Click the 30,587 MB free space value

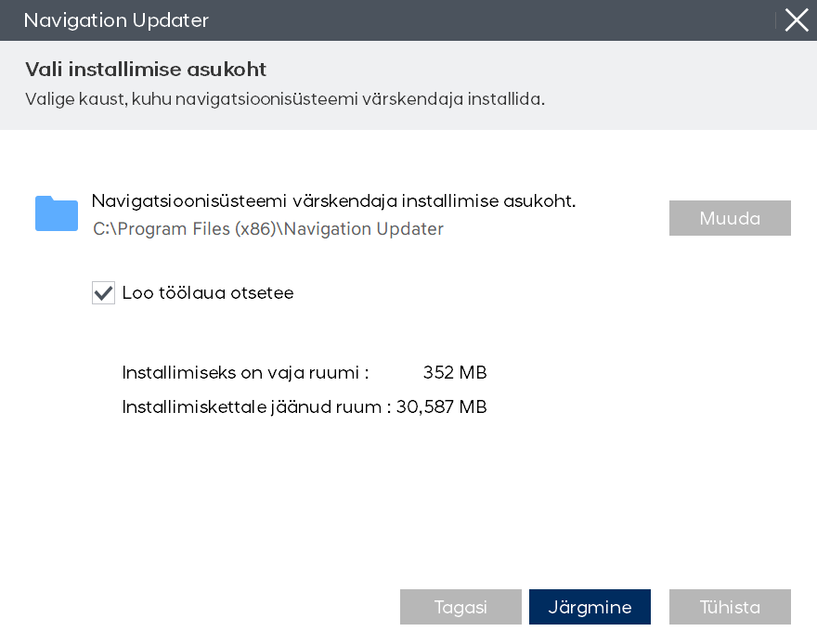coord(442,406)
